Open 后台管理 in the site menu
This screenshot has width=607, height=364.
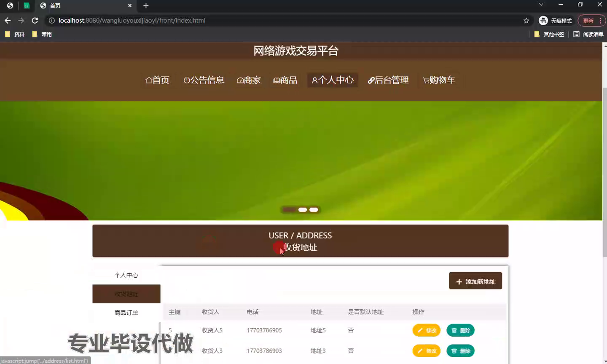pyautogui.click(x=388, y=80)
